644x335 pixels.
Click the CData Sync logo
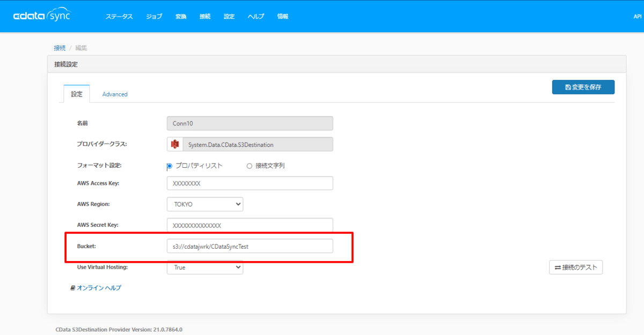pyautogui.click(x=41, y=16)
